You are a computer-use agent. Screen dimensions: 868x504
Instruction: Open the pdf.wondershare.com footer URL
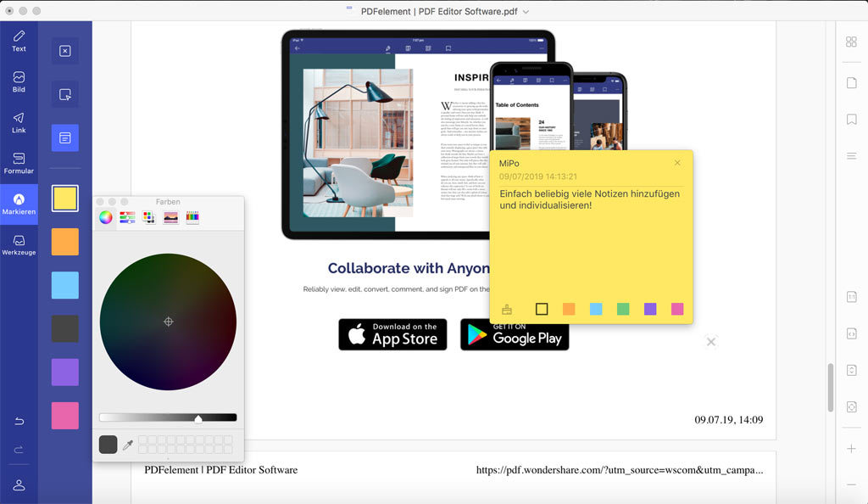[620, 470]
